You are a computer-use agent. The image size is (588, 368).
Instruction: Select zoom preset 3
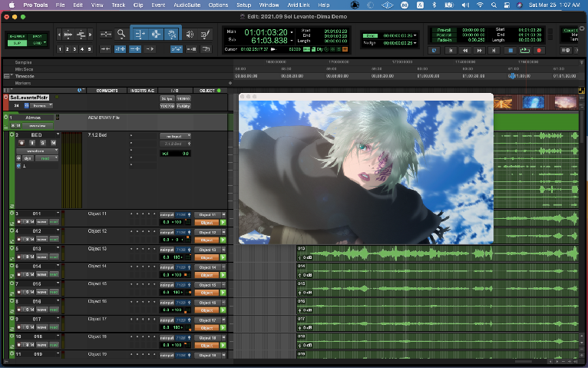click(x=74, y=49)
